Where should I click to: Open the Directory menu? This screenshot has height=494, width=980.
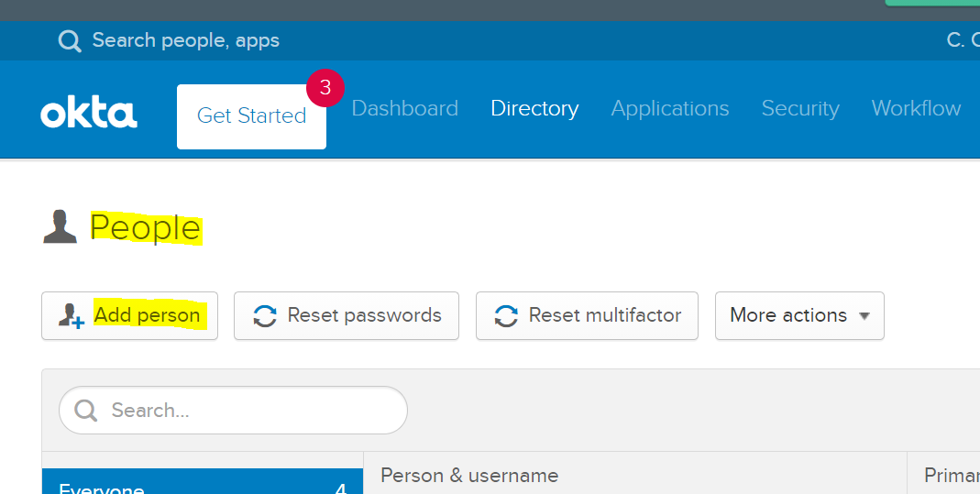click(x=534, y=108)
